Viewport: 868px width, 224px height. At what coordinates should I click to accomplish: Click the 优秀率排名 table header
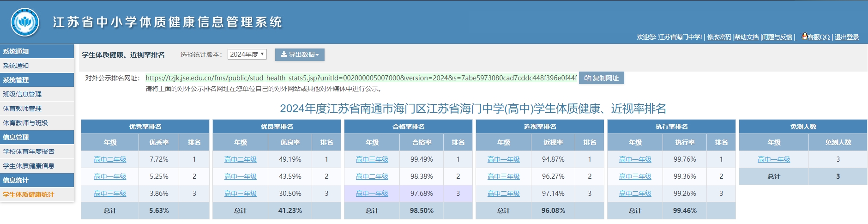coord(145,127)
